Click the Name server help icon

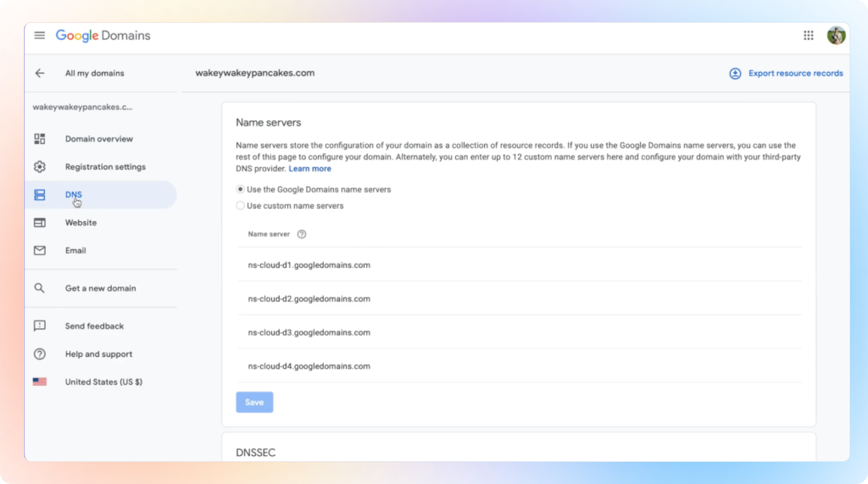(x=302, y=234)
